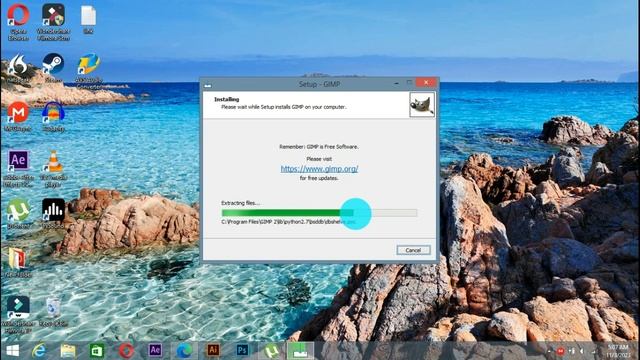Open After Effects from the taskbar

[155, 350]
